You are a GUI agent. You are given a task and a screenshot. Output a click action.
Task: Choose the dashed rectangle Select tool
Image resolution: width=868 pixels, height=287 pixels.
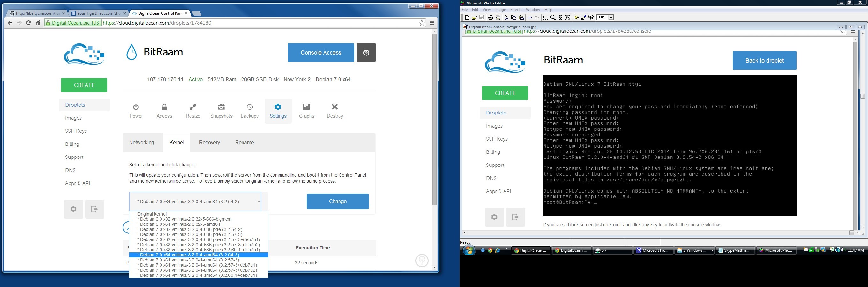pos(546,18)
